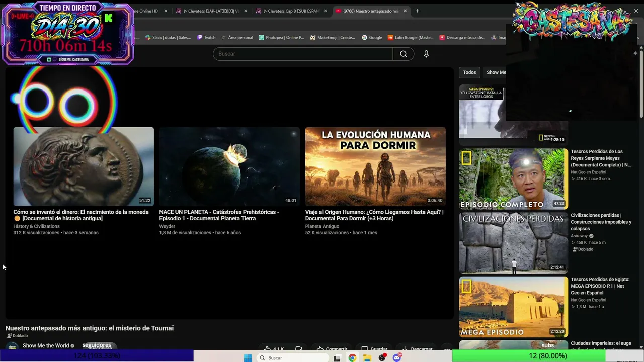Open the Slack bookmark
Viewport: 644px width, 362px height.
(168, 37)
